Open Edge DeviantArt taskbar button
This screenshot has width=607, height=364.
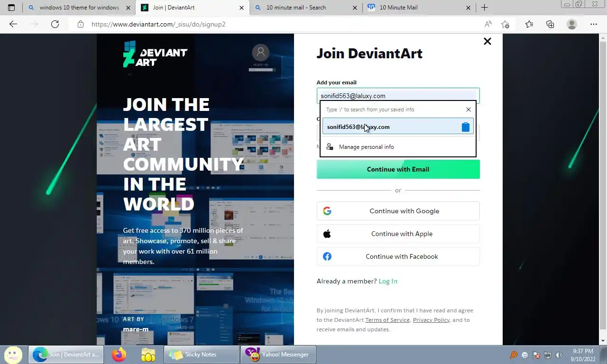click(66, 355)
